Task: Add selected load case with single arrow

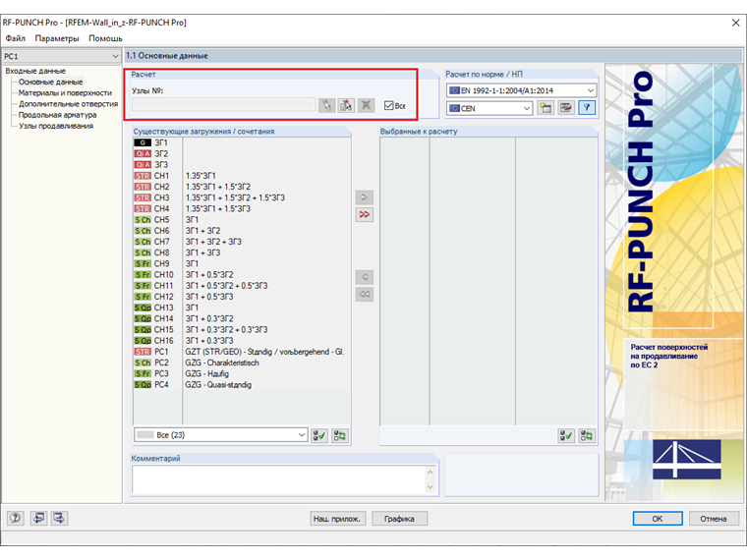Action: pos(365,197)
